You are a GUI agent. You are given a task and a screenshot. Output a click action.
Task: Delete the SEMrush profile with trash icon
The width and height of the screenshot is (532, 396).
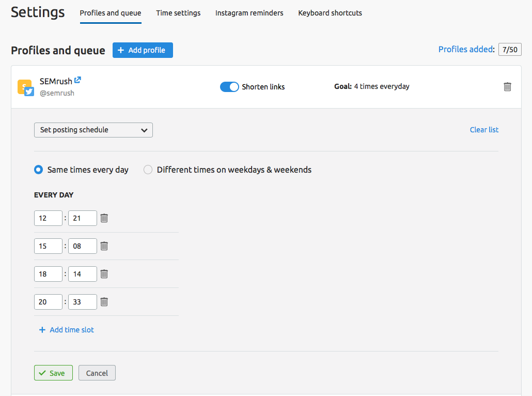coord(507,87)
